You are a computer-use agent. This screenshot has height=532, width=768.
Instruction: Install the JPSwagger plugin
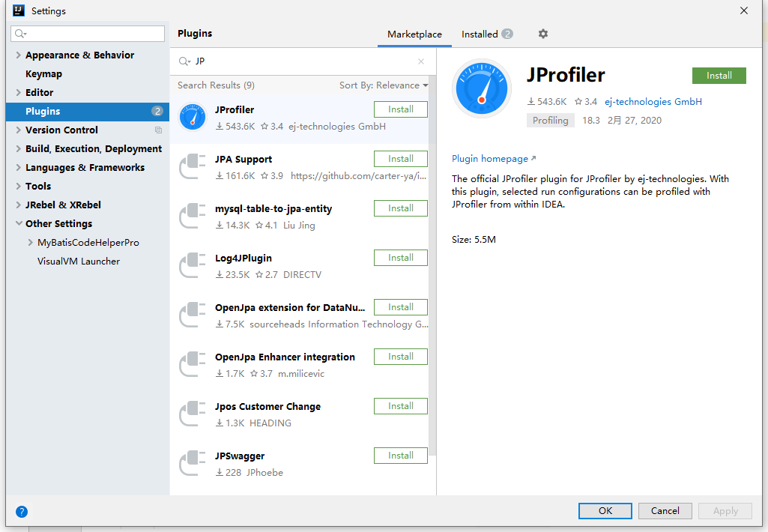[401, 456]
